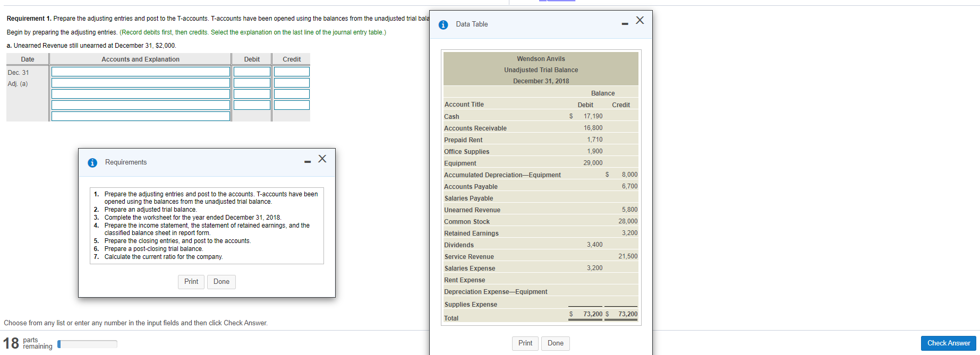Image resolution: width=980 pixels, height=355 pixels.
Task: Select the explanation field on last line
Action: [x=141, y=116]
